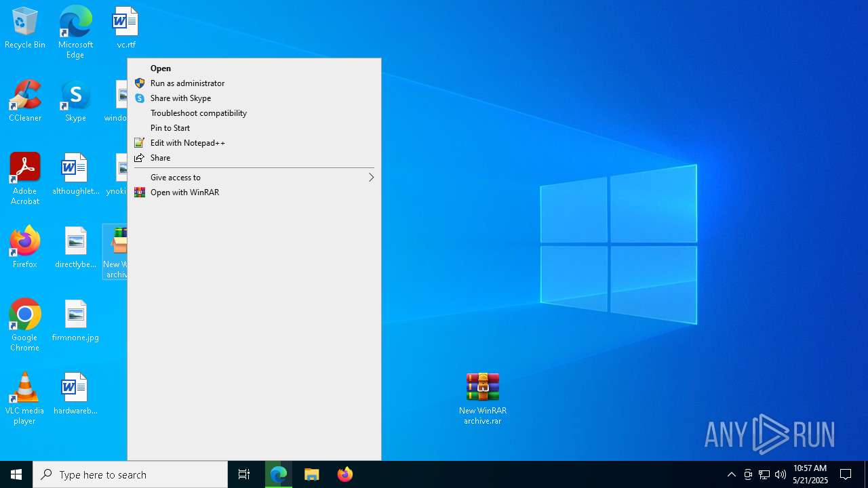The width and height of the screenshot is (868, 488).
Task: Choose Pin to Start
Action: [254, 128]
